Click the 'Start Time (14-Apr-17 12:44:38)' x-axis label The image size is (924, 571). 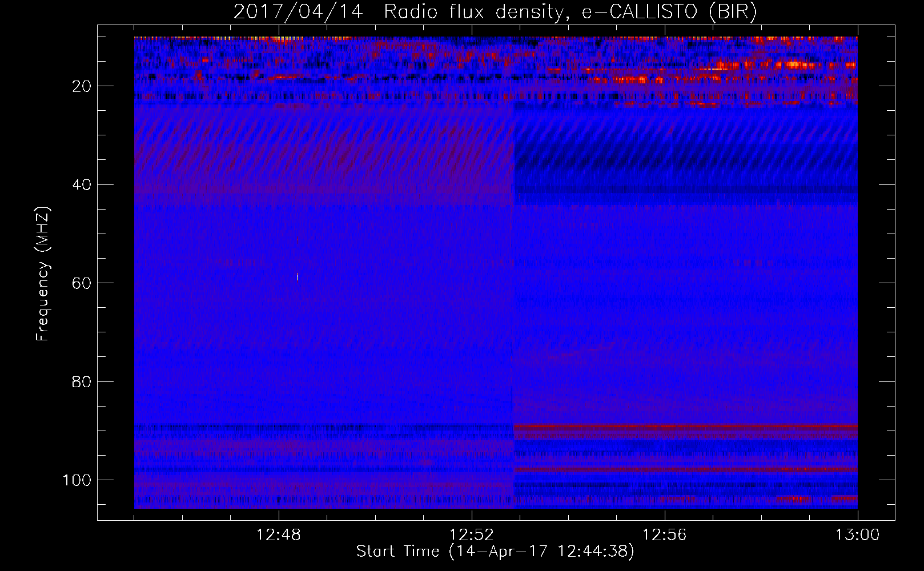(x=495, y=552)
